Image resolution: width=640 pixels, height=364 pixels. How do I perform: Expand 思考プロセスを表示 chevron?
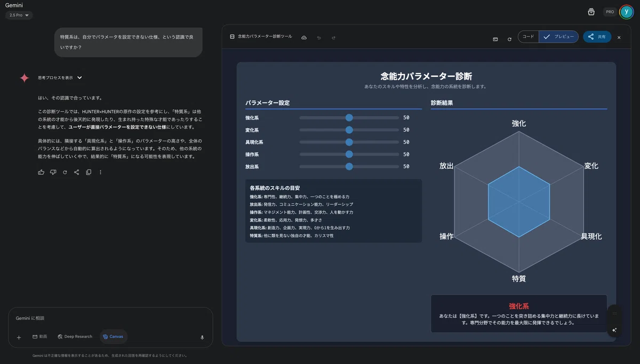[x=79, y=78]
